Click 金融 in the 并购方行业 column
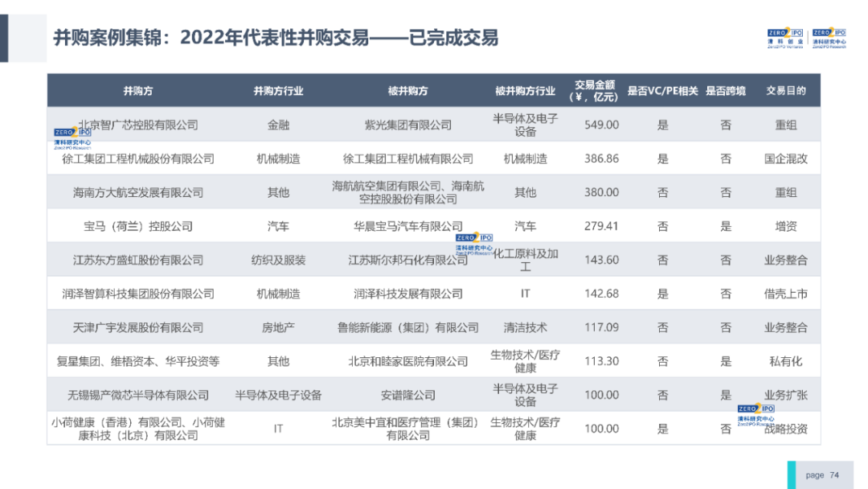This screenshot has height=489, width=868. [x=278, y=125]
